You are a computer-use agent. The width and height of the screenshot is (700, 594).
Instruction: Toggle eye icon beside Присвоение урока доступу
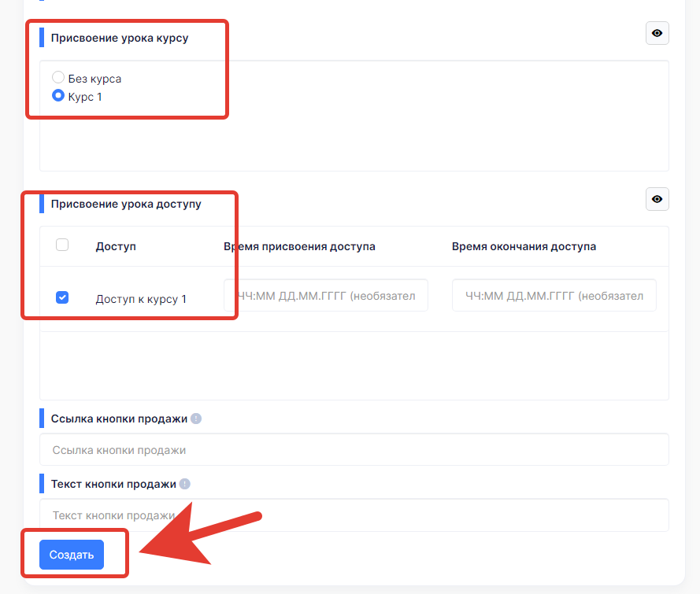pyautogui.click(x=657, y=199)
